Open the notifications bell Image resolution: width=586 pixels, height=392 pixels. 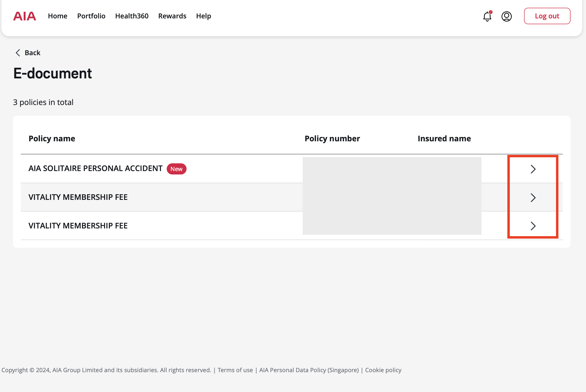(487, 16)
